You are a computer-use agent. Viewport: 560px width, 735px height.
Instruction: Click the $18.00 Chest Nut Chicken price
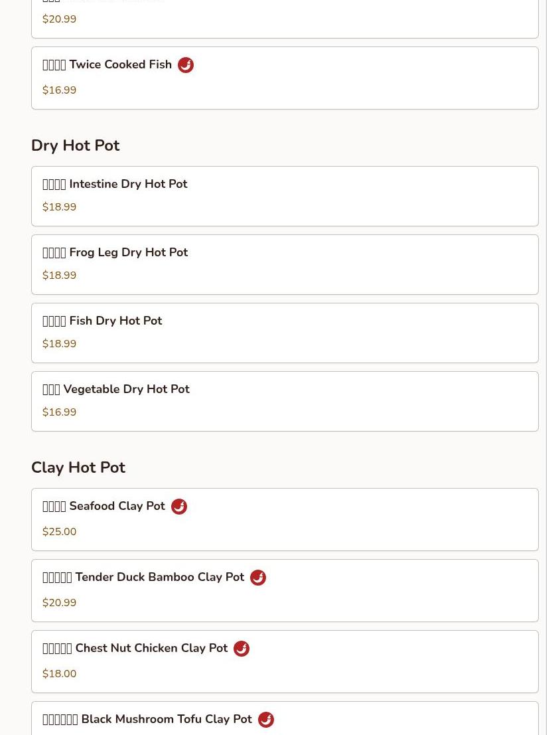coord(60,674)
